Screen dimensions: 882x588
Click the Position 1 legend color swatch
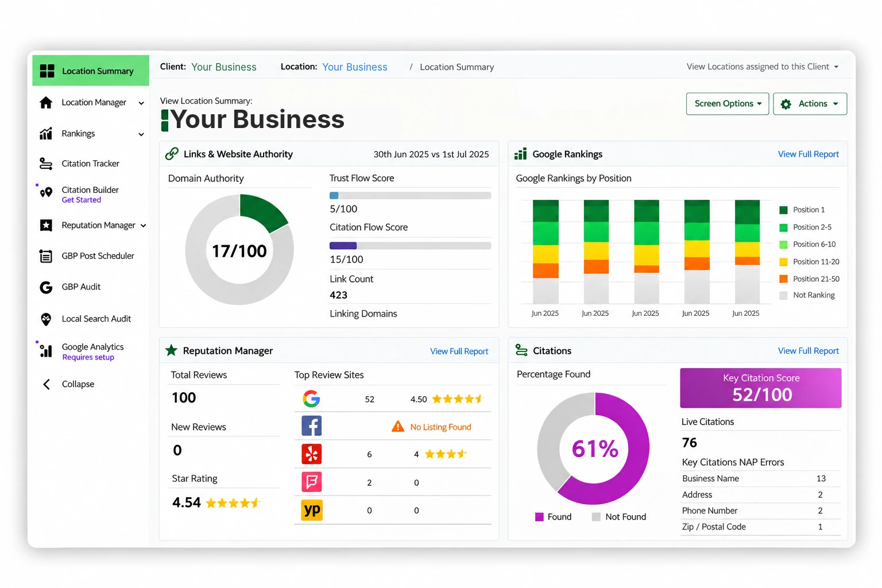coord(783,210)
